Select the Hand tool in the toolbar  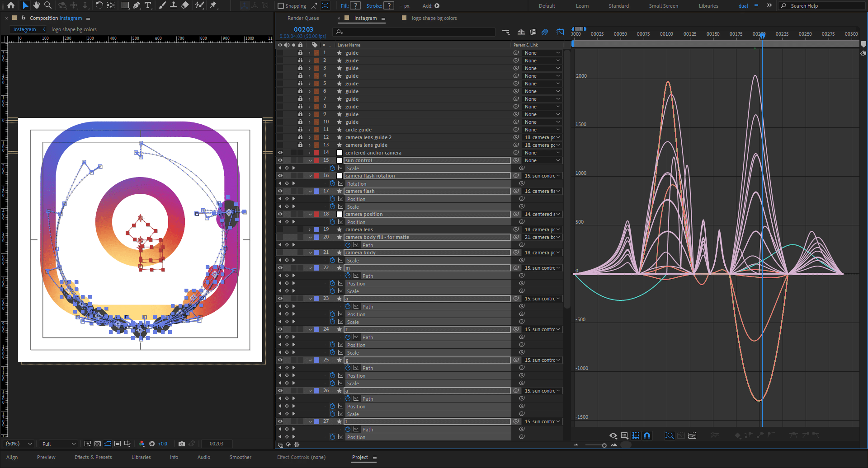[36, 5]
